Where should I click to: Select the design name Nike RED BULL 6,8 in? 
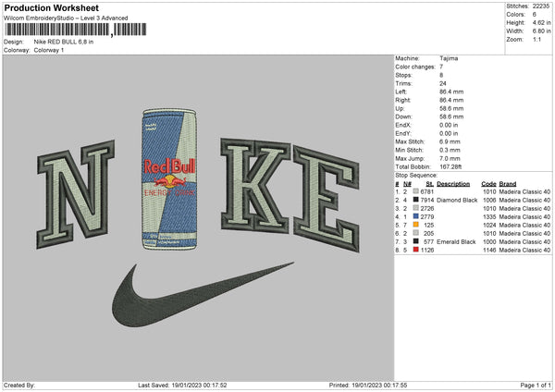(64, 42)
